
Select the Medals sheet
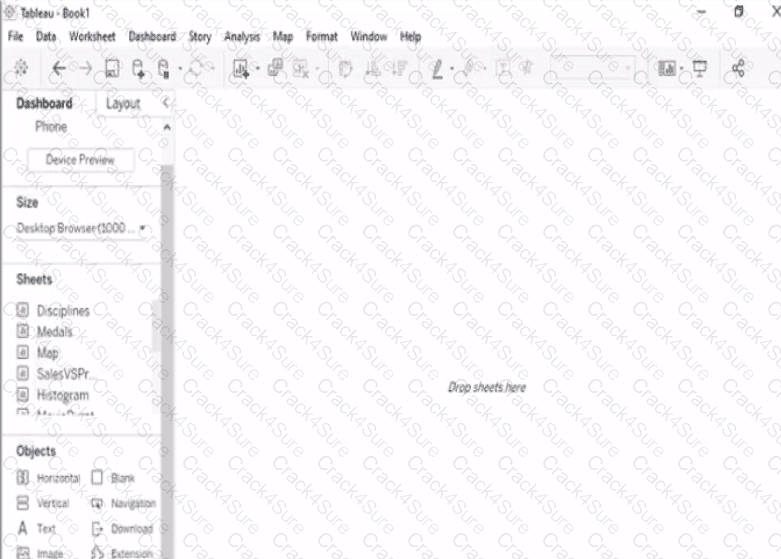(45, 332)
